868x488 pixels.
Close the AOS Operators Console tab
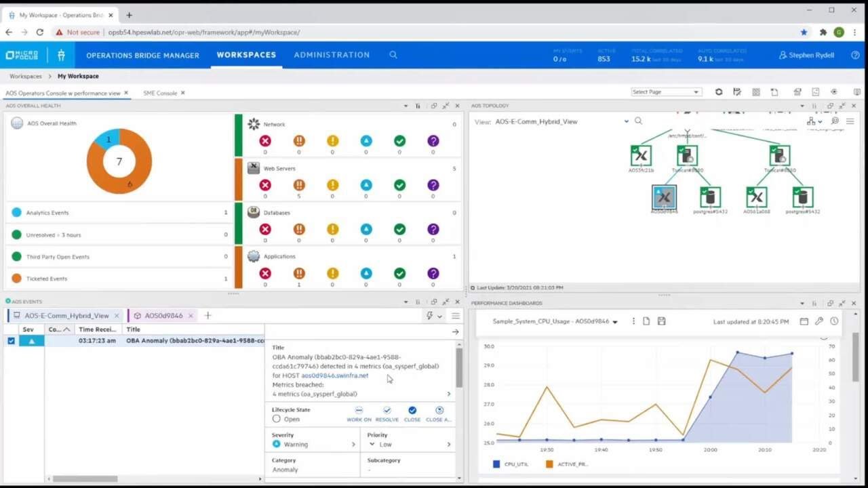point(125,93)
